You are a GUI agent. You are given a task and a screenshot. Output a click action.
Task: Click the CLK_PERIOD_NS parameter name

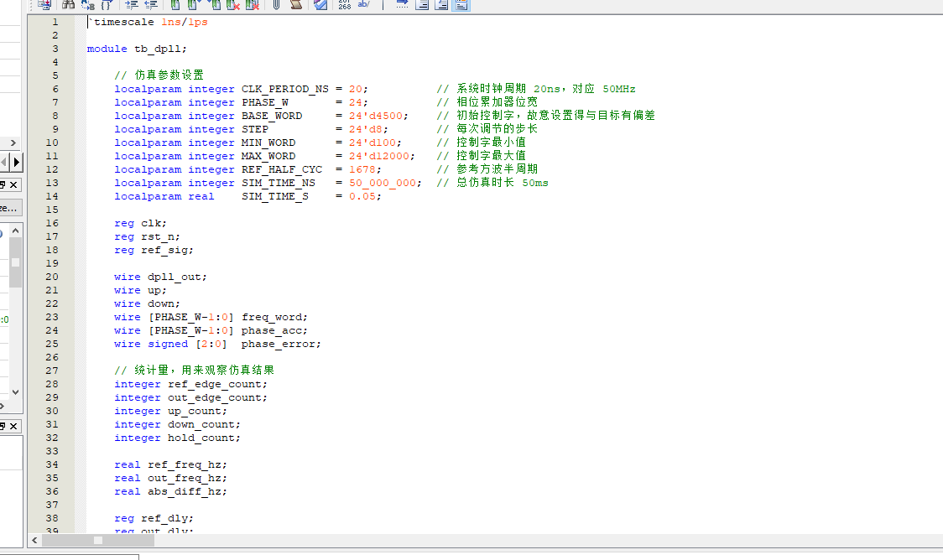[x=285, y=89]
